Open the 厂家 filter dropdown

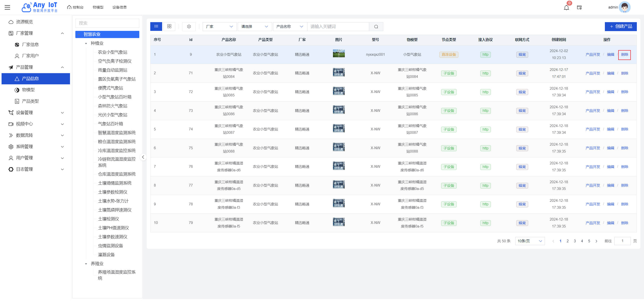219,26
